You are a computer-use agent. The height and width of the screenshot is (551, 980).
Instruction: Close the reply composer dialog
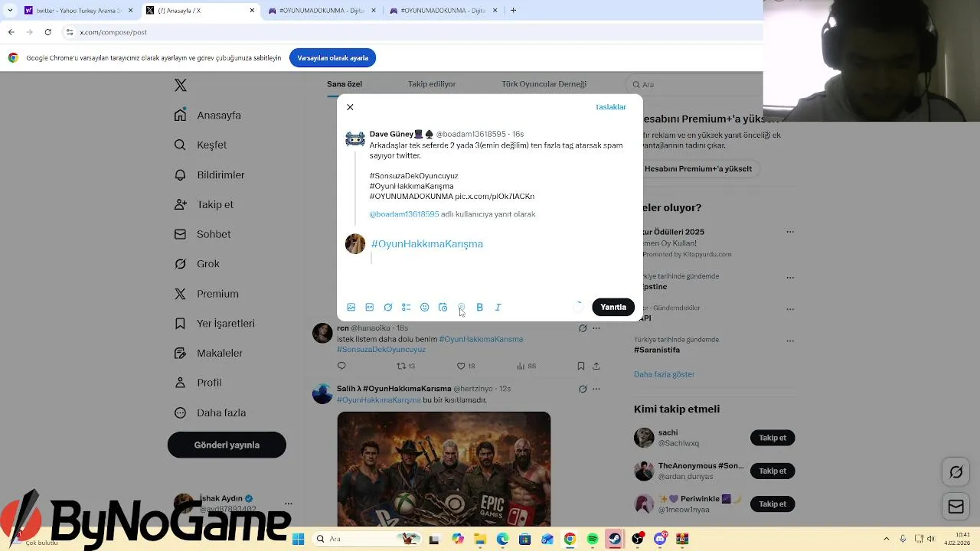pos(350,107)
